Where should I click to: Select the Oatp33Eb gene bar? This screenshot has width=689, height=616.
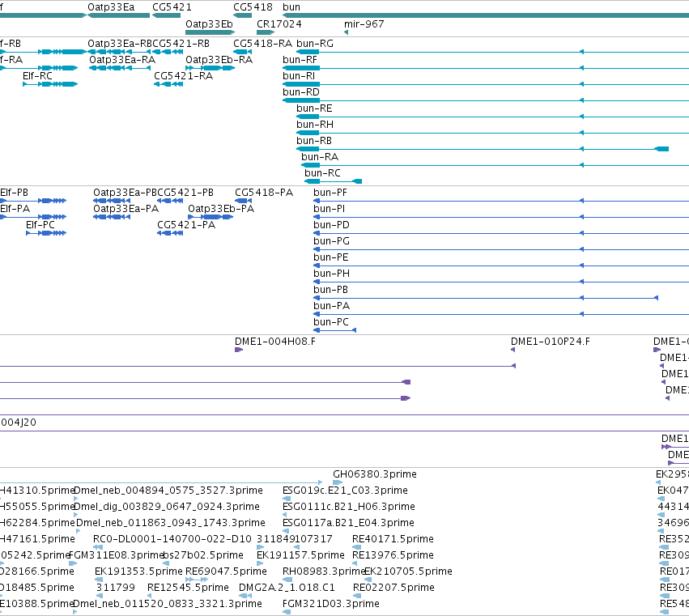210,32
